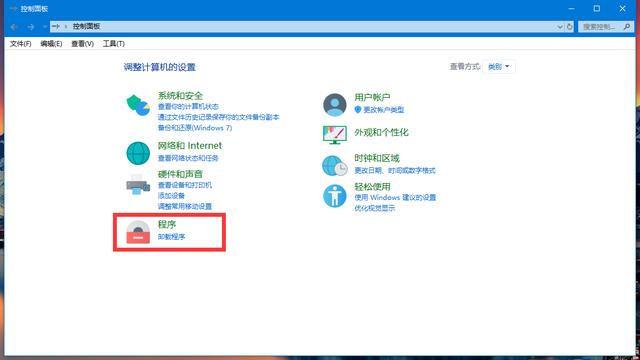Click the refresh button beside address bar
Image resolution: width=640 pixels, height=360 pixels.
coord(569,27)
